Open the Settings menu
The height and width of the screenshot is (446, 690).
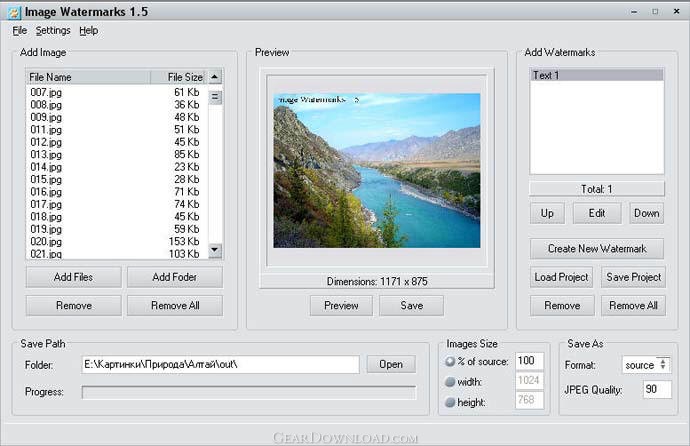point(53,31)
